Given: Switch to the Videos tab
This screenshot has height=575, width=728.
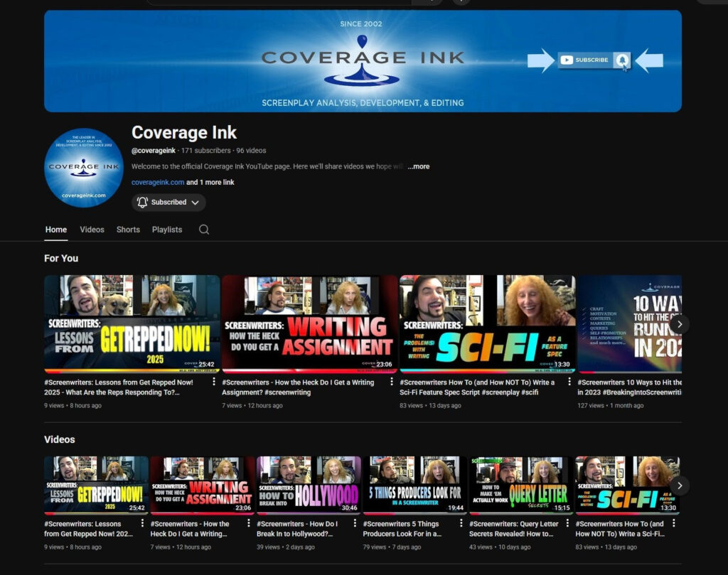Looking at the screenshot, I should pyautogui.click(x=92, y=230).
